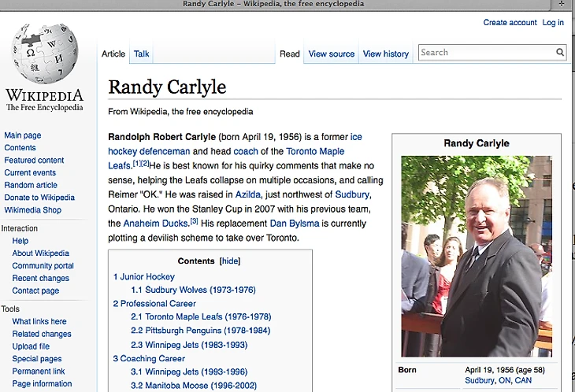
Task: View Recent changes link
Action: 41,278
